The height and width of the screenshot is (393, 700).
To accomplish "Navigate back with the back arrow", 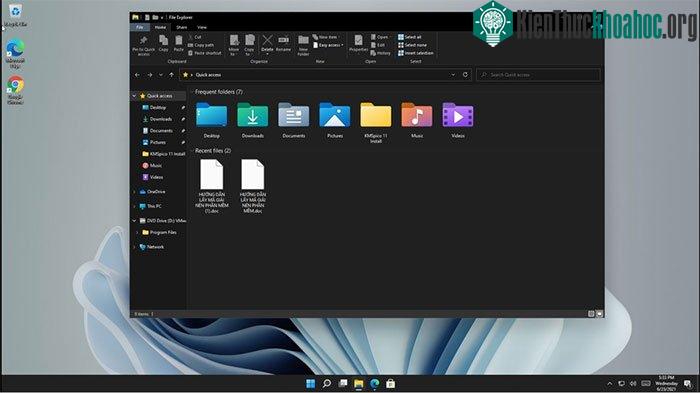I will coord(138,75).
